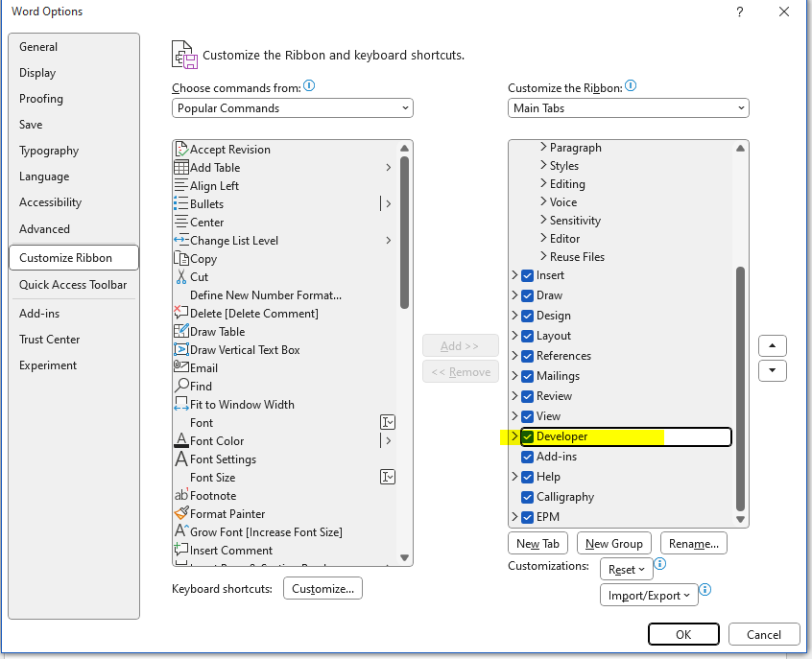Click the Delete Comment icon
The height and width of the screenshot is (659, 812).
pos(181,312)
